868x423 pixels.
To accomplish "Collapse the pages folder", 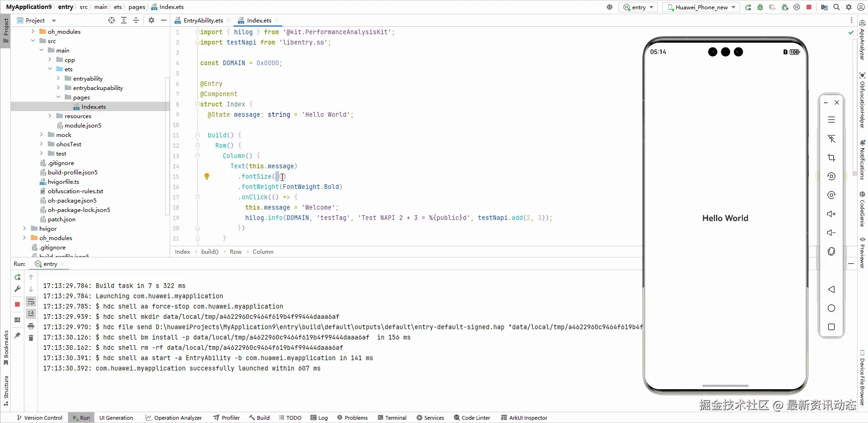I will pos(58,97).
